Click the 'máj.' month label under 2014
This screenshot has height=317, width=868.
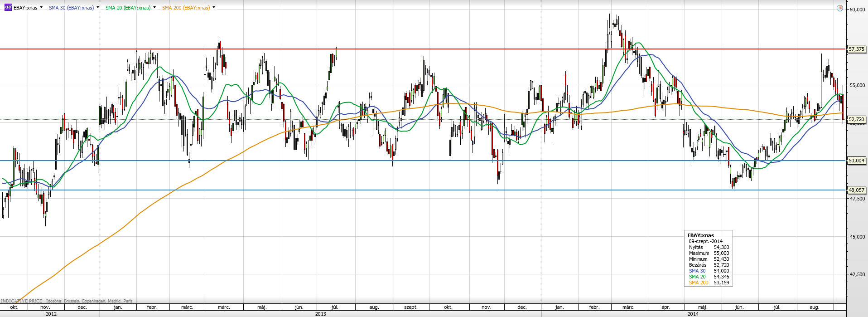click(x=702, y=307)
